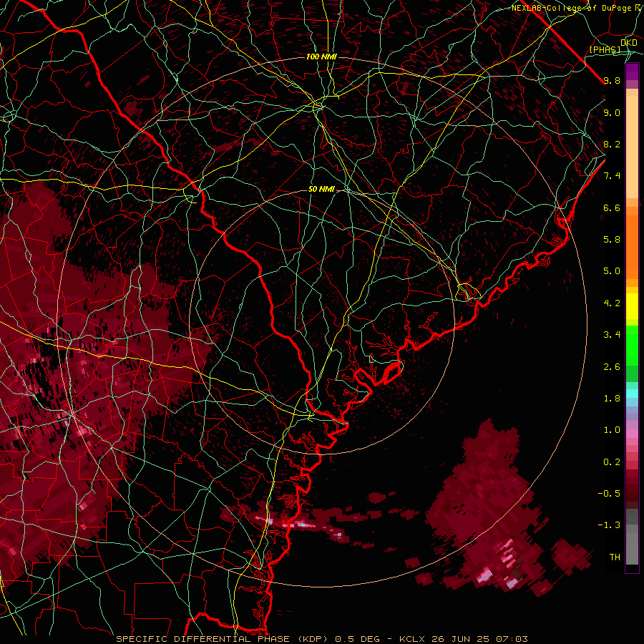The height and width of the screenshot is (644, 644).
Task: Click the 'DKD' product label
Action: coord(628,43)
